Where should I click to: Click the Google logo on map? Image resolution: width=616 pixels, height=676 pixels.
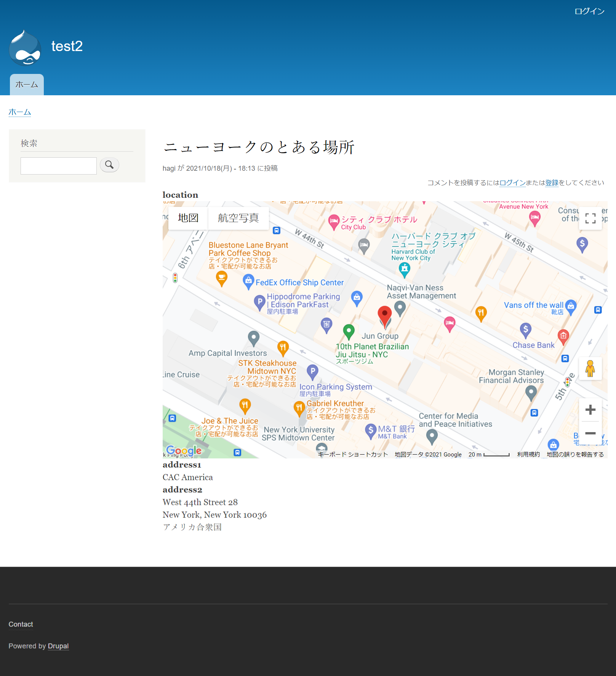184,450
